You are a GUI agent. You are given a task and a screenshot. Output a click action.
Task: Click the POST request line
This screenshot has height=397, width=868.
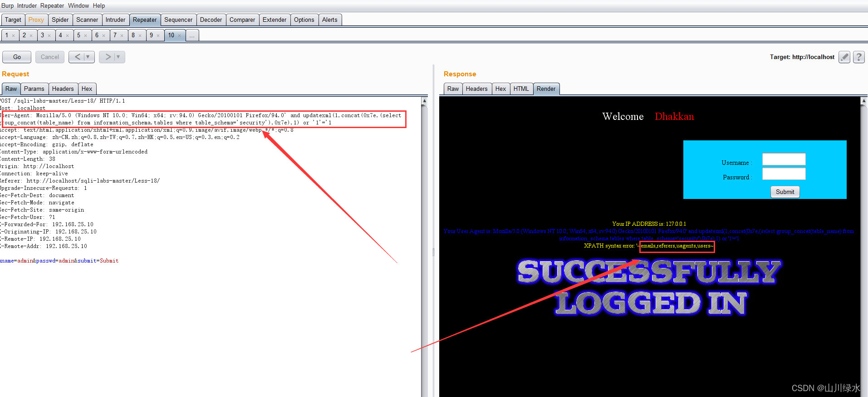[x=63, y=101]
